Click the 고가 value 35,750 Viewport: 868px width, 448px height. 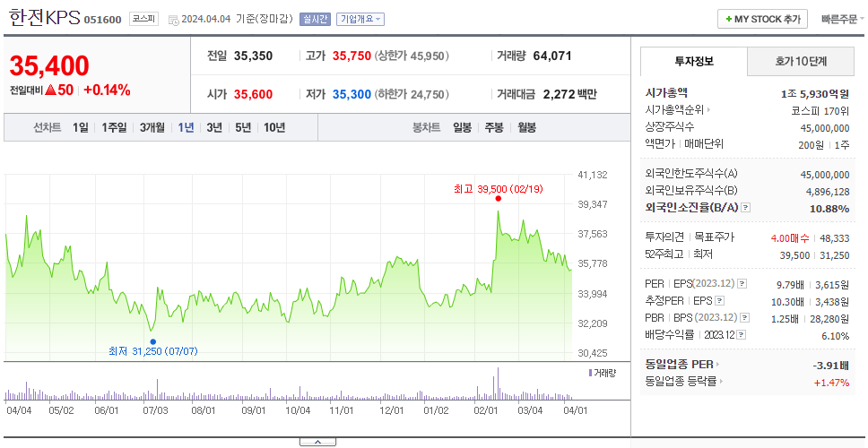click(x=352, y=56)
